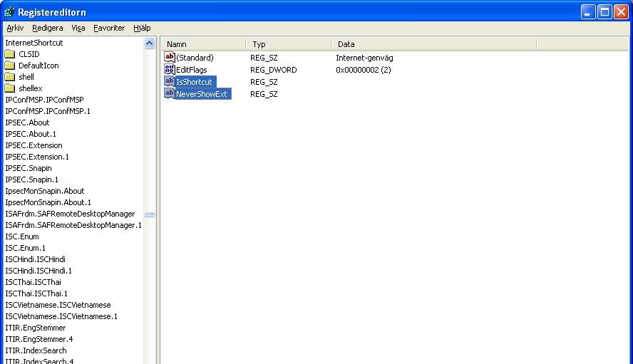The height and width of the screenshot is (364, 633).
Task: Select the IPSEC.Extension.1 key
Action: (x=37, y=157)
